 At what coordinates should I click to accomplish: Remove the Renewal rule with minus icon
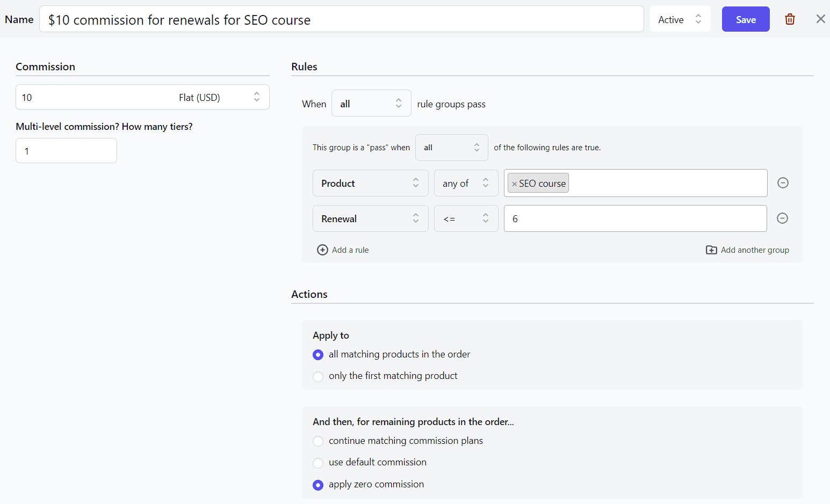(x=783, y=218)
